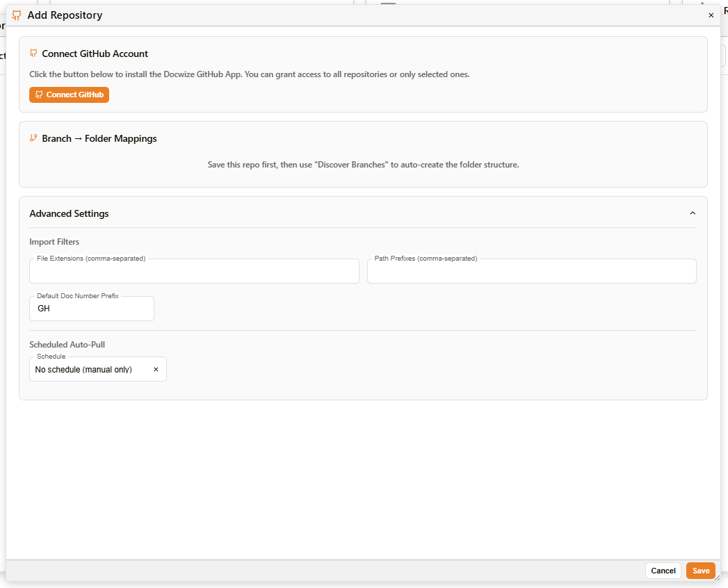Click the branch icon beside Folder Mappings
Viewport: 728px width, 588px height.
click(x=33, y=138)
